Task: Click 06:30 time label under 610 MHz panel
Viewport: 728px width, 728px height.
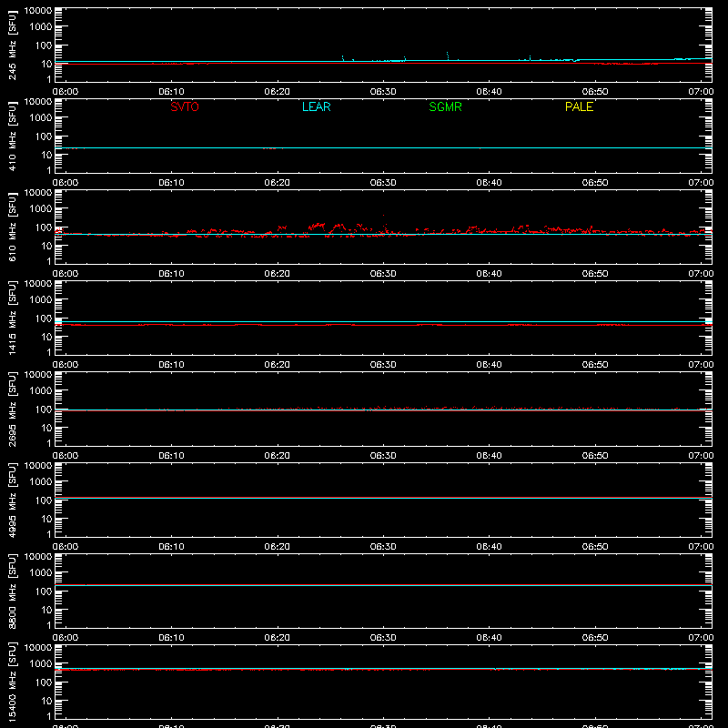Action: tap(383, 274)
